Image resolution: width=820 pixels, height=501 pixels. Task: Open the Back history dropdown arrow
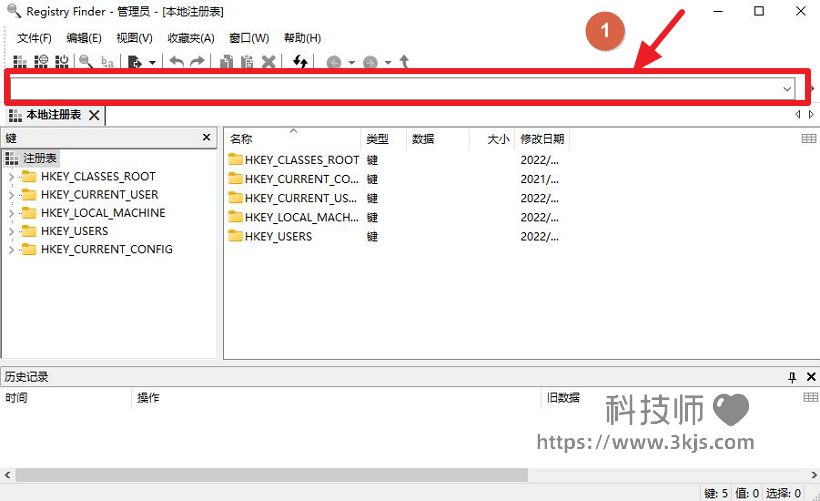[351, 63]
